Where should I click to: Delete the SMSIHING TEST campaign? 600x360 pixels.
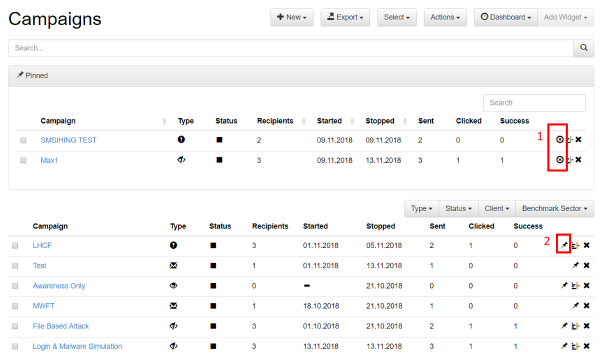(579, 140)
